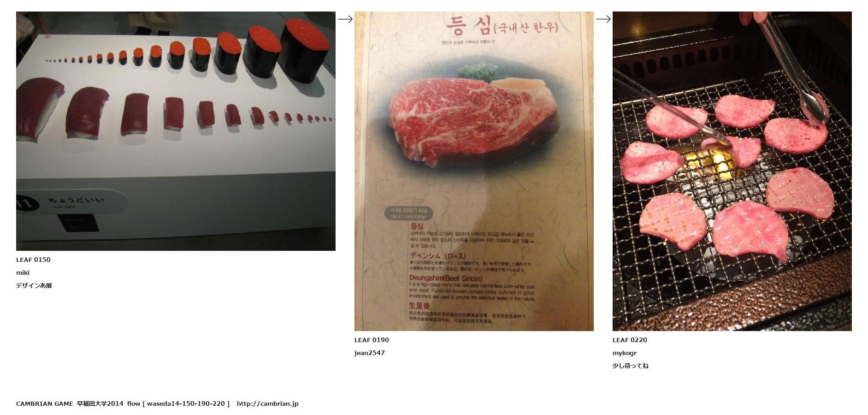Open the Korean beef sirloin menu photo
The height and width of the screenshot is (415, 868).
474,171
